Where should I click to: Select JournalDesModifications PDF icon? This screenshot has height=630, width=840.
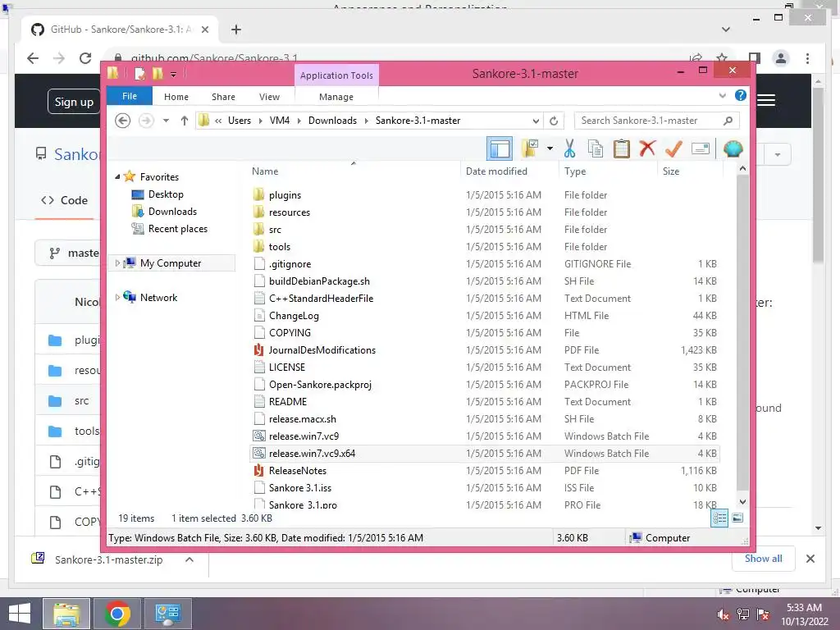pos(258,349)
